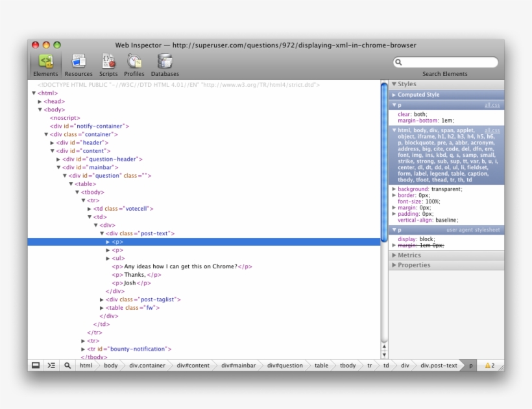This screenshot has height=409, width=532.
Task: Expand the head element node
Action: click(40, 102)
